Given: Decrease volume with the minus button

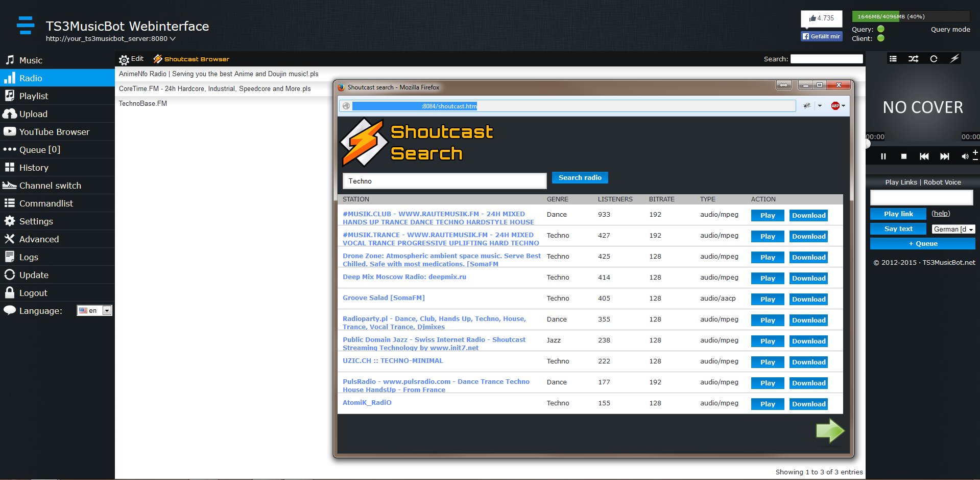Looking at the screenshot, I should tap(975, 160).
